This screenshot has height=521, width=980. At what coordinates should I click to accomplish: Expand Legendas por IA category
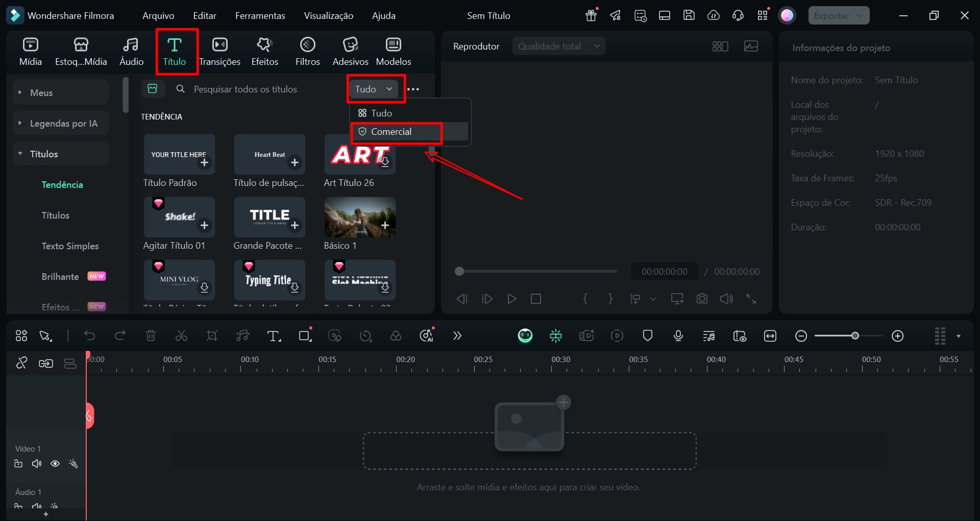pos(61,123)
